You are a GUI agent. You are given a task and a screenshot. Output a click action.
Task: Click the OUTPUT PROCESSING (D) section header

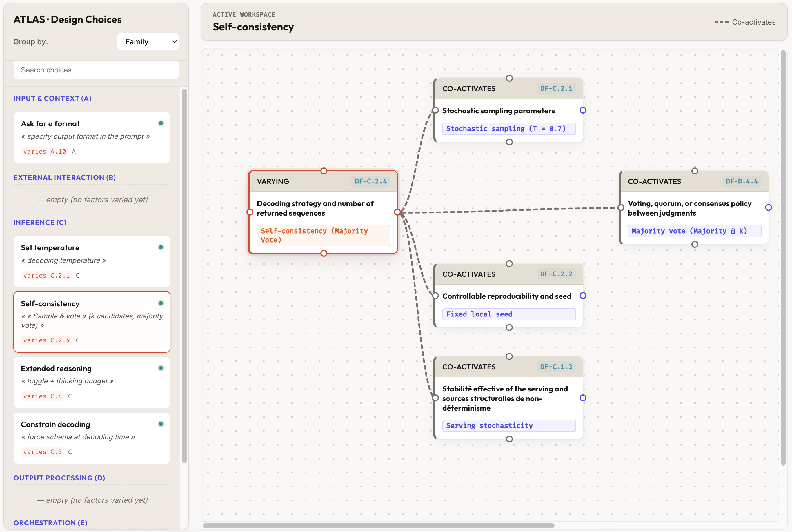click(59, 478)
